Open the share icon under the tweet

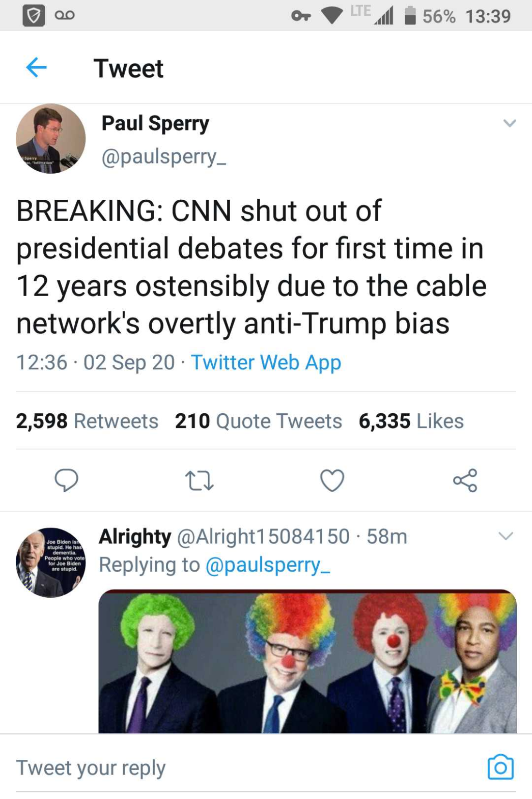tap(465, 480)
